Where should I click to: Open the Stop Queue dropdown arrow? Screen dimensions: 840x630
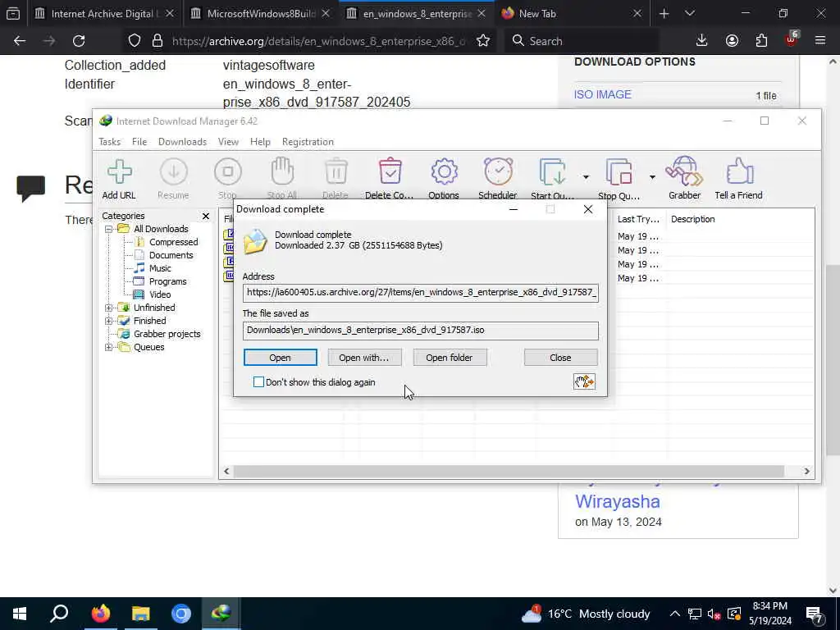tap(652, 177)
